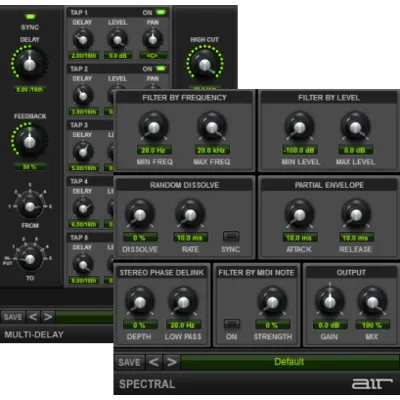Click the DEPTH 0 % value field
This screenshot has width=400, height=400.
pos(140,325)
